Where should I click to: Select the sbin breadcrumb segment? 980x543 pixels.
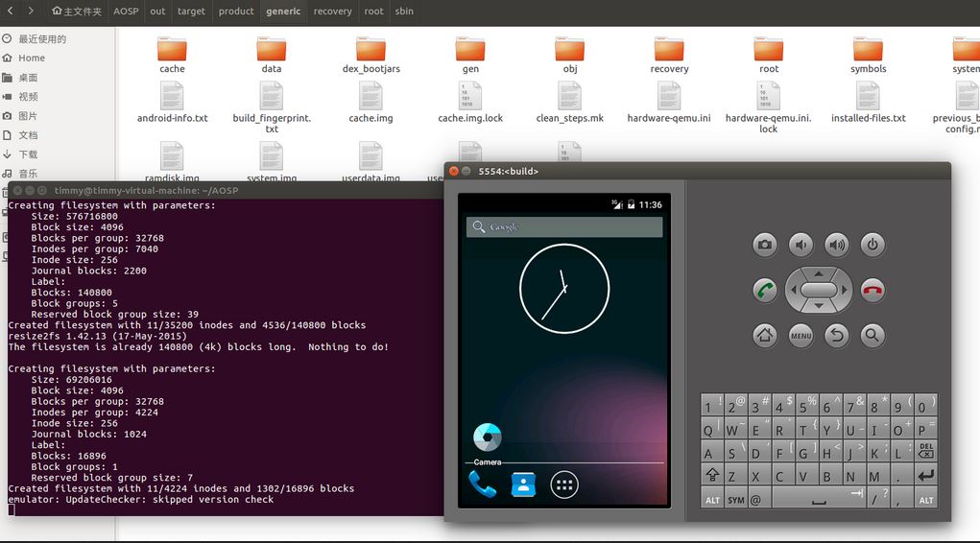pyautogui.click(x=404, y=12)
